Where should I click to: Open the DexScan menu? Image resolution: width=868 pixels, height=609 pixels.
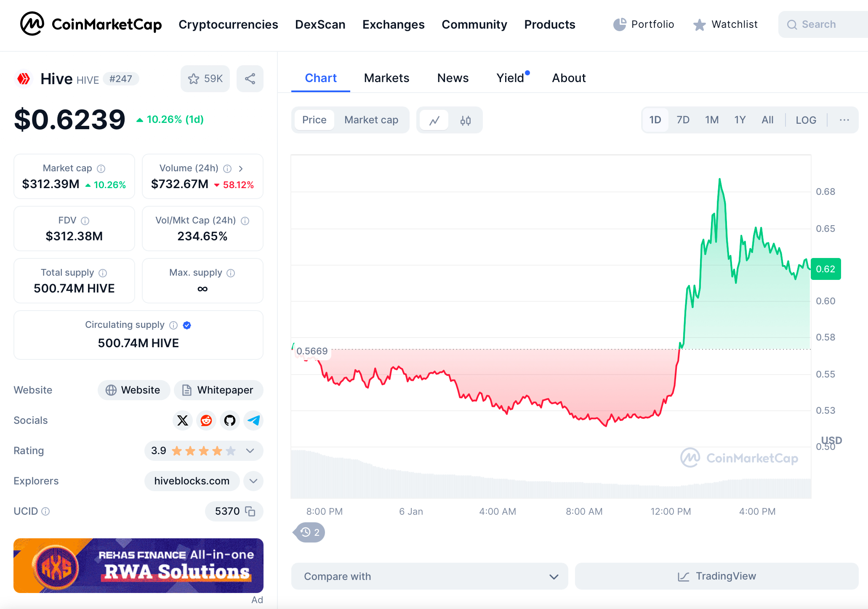pyautogui.click(x=320, y=24)
